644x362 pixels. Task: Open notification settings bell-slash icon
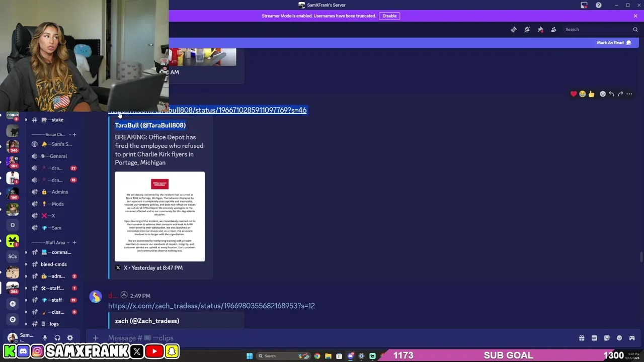click(x=527, y=30)
